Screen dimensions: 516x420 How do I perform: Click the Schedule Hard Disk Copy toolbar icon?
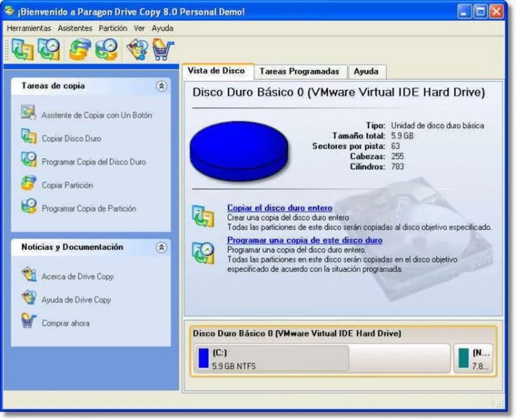(x=49, y=50)
